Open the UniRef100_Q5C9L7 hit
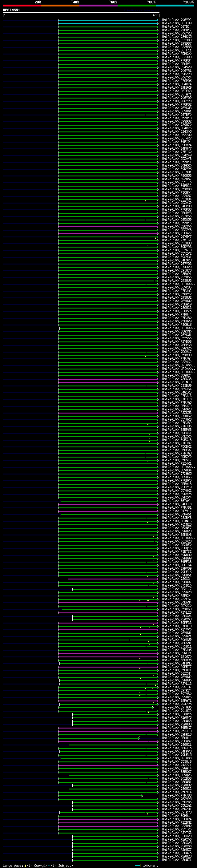This screenshot has height=868, width=197. click(x=176, y=352)
